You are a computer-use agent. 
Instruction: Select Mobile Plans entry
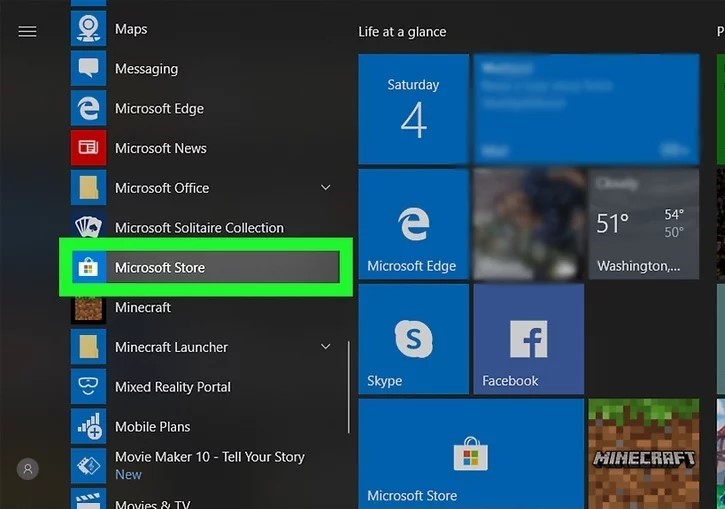(152, 427)
